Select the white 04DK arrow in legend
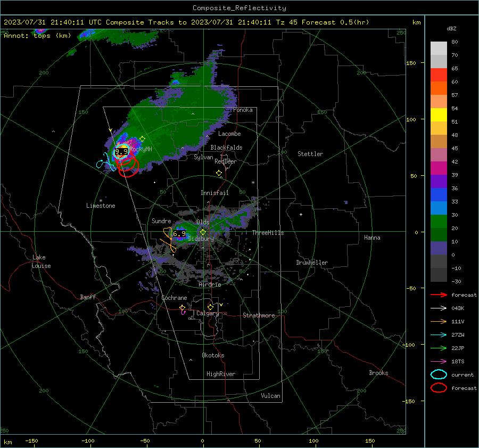This screenshot has width=479, height=448. (439, 308)
